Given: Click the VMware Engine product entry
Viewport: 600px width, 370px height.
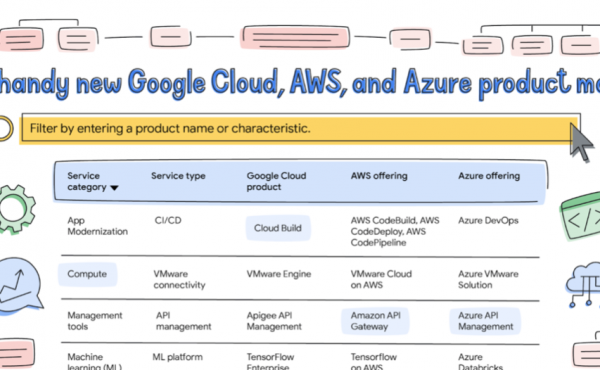Looking at the screenshot, I should [x=279, y=274].
